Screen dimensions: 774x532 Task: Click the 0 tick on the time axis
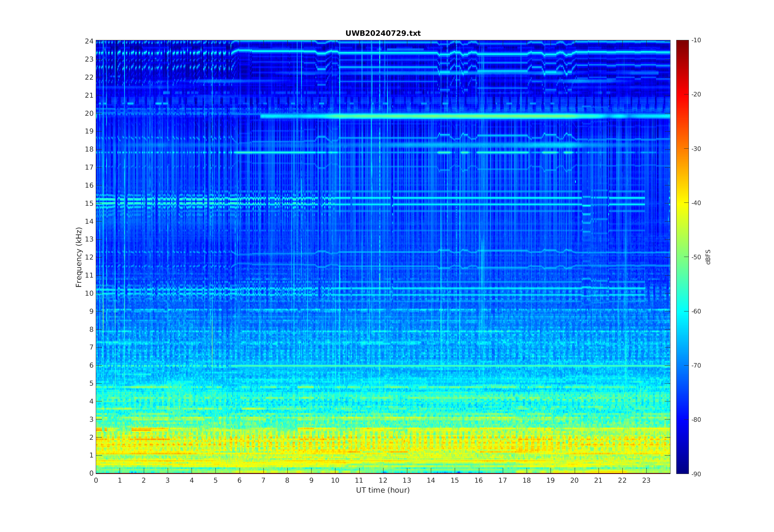[x=96, y=480]
